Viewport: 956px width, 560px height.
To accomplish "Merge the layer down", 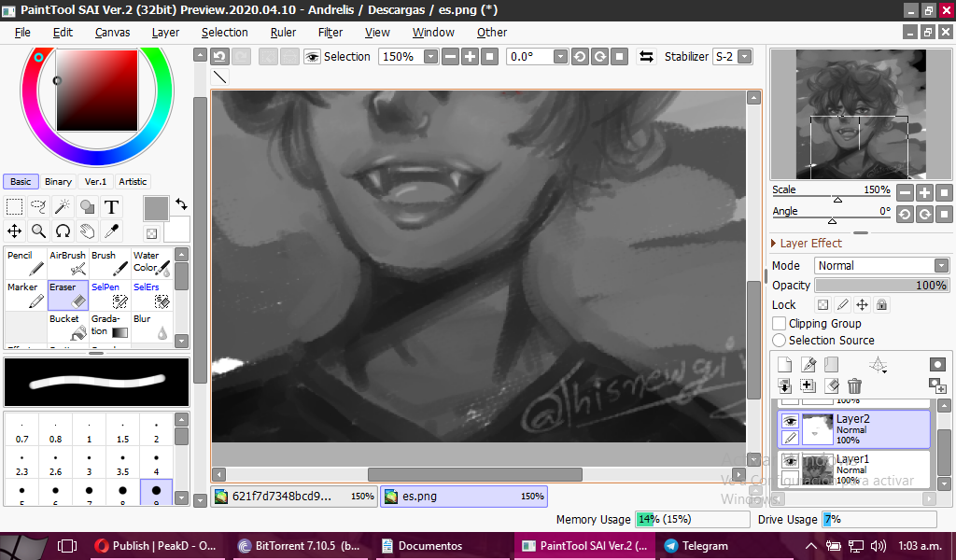I will click(784, 385).
